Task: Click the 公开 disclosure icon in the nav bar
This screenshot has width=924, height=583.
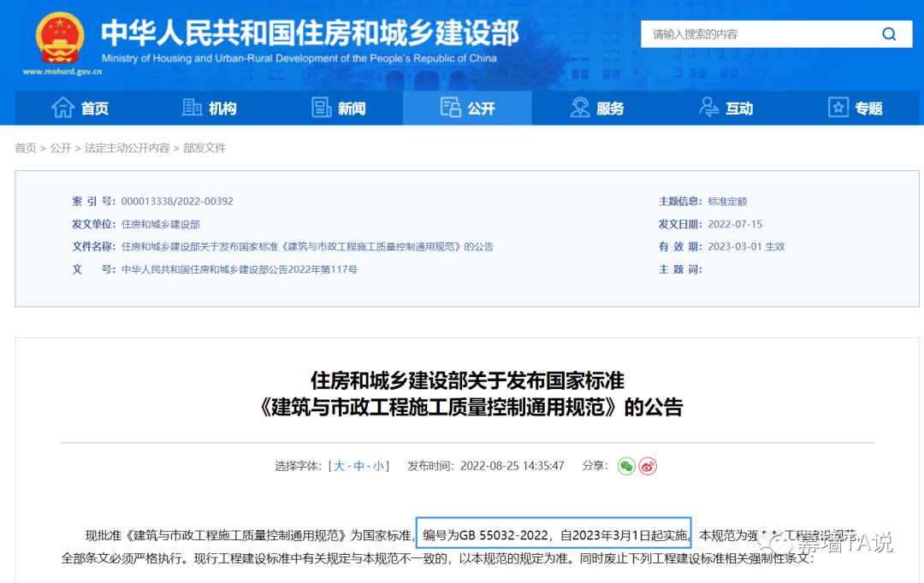Action: pos(451,108)
